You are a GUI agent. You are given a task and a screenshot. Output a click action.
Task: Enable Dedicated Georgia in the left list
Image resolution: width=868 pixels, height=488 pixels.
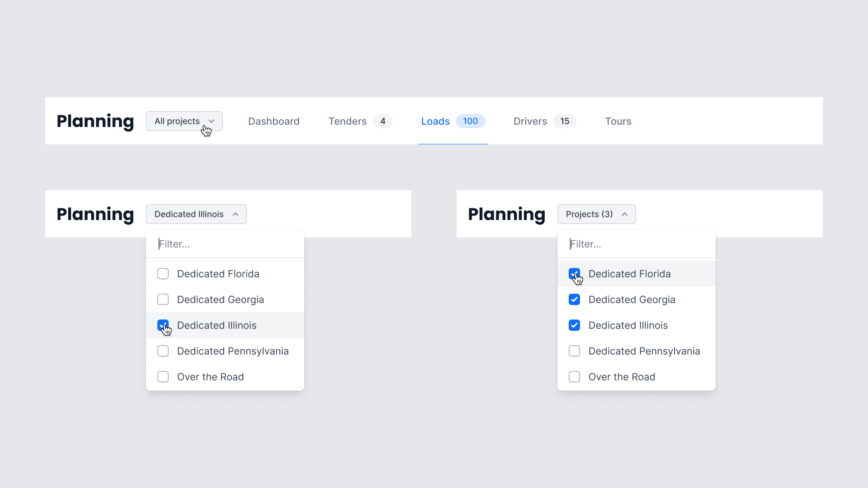163,300
